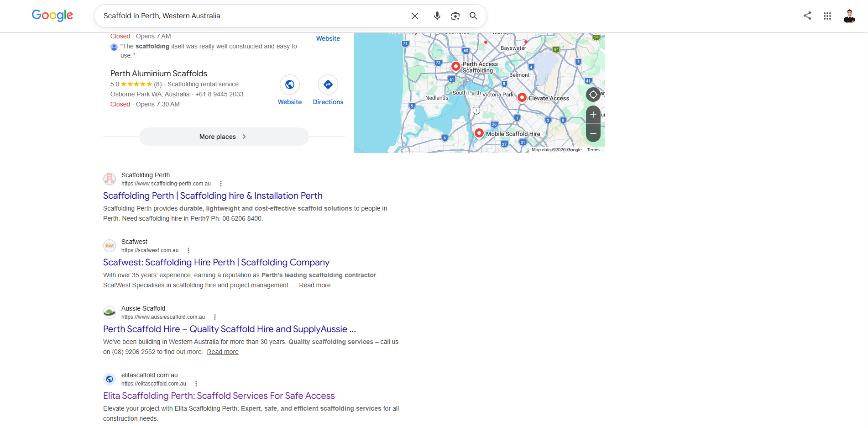Click the South Perth label on the map
Viewport: 868px width, 428px height.
pyautogui.click(x=466, y=93)
